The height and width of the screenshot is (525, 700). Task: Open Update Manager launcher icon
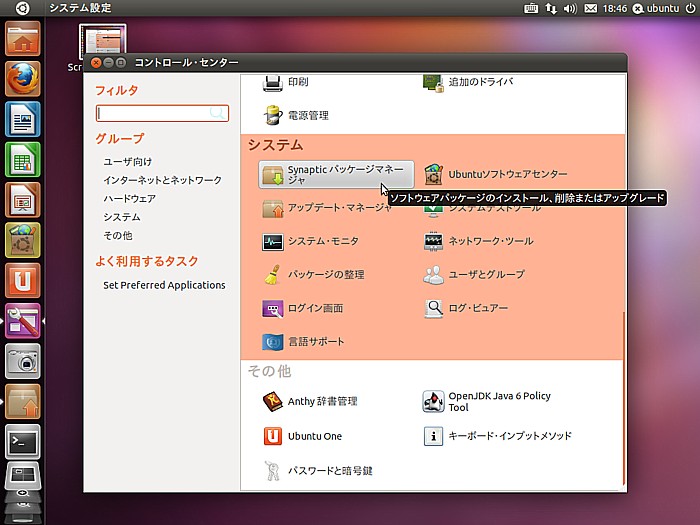pyautogui.click(x=22, y=401)
